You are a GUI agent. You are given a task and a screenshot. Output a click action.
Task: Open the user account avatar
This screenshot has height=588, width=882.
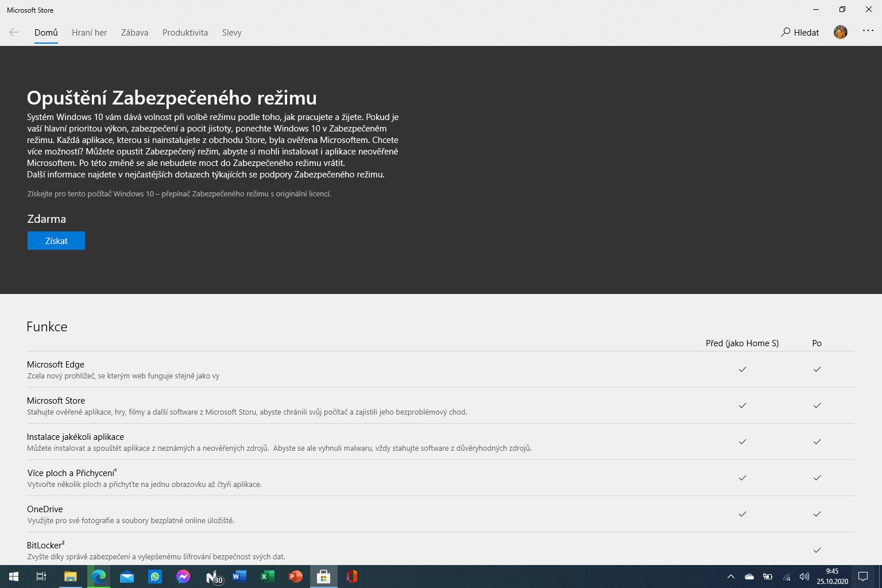point(841,32)
